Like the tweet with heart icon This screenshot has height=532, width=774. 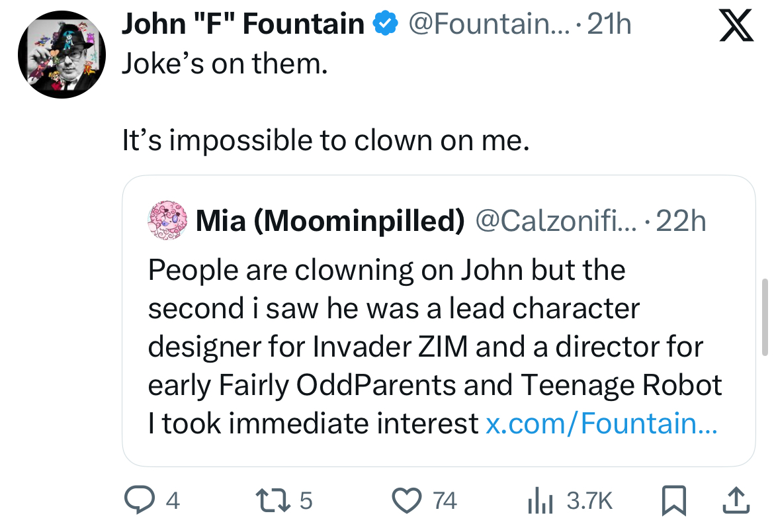(x=408, y=501)
